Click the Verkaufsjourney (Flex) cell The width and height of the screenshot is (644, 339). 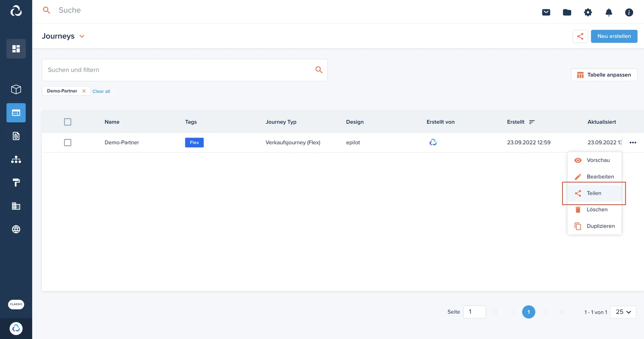tap(293, 143)
